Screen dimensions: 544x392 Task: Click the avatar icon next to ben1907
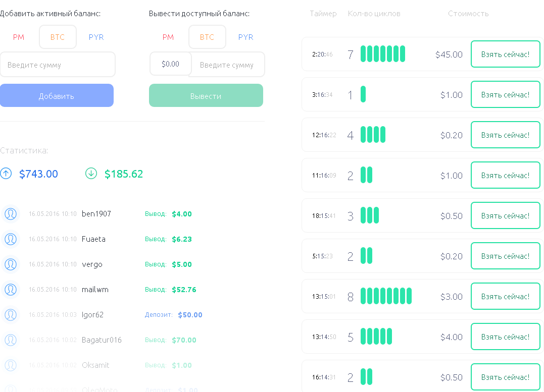pos(11,214)
